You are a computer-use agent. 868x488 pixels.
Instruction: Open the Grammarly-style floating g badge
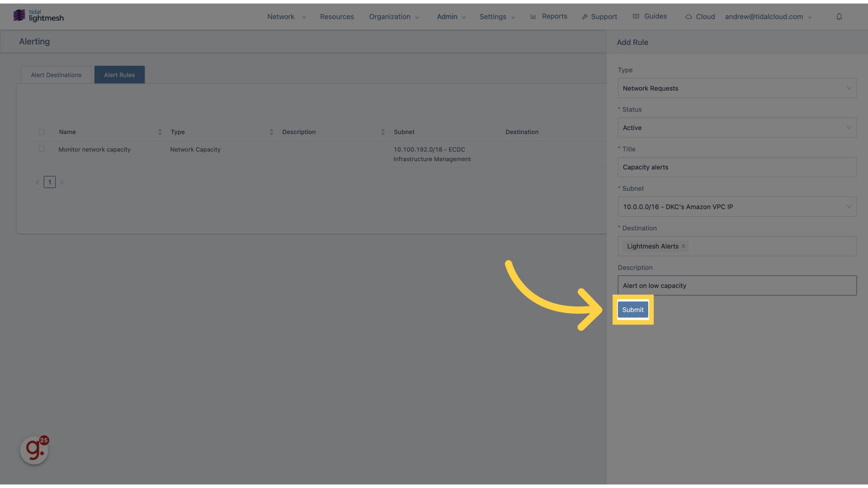coord(34,450)
